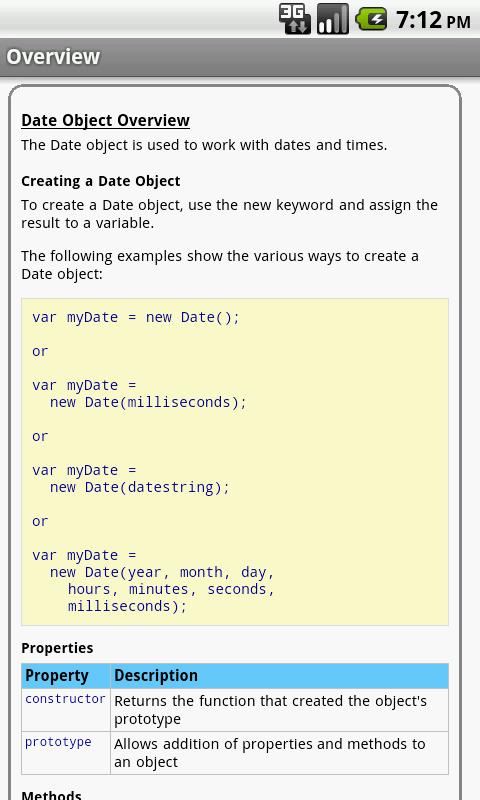Image resolution: width=480 pixels, height=800 pixels.
Task: Select the Date Object Overview heading
Action: (x=106, y=120)
